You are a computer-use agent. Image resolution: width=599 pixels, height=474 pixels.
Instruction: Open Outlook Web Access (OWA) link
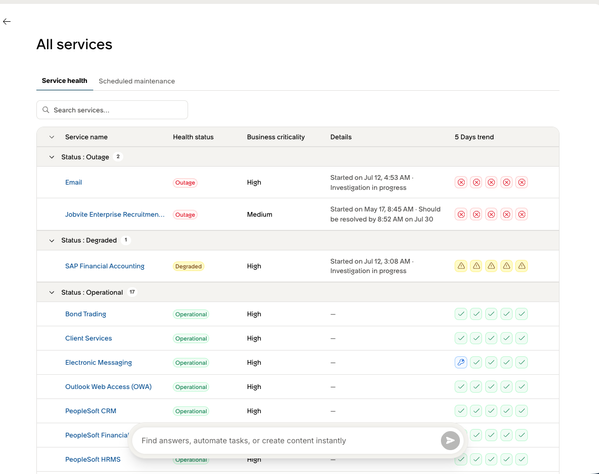[x=108, y=387]
